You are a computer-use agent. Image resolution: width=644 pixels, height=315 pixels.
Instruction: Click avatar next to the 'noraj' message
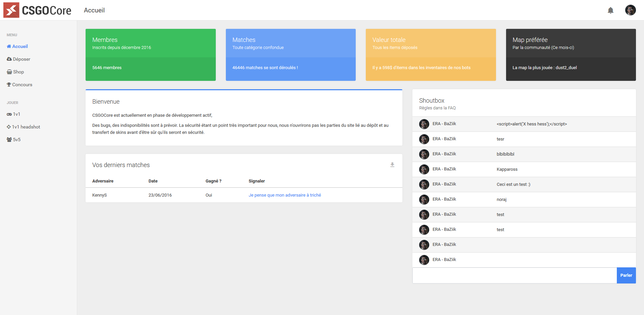tap(424, 200)
